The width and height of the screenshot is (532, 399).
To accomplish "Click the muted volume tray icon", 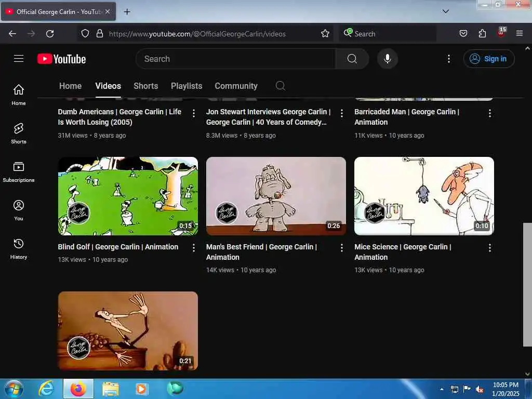I will 480,389.
